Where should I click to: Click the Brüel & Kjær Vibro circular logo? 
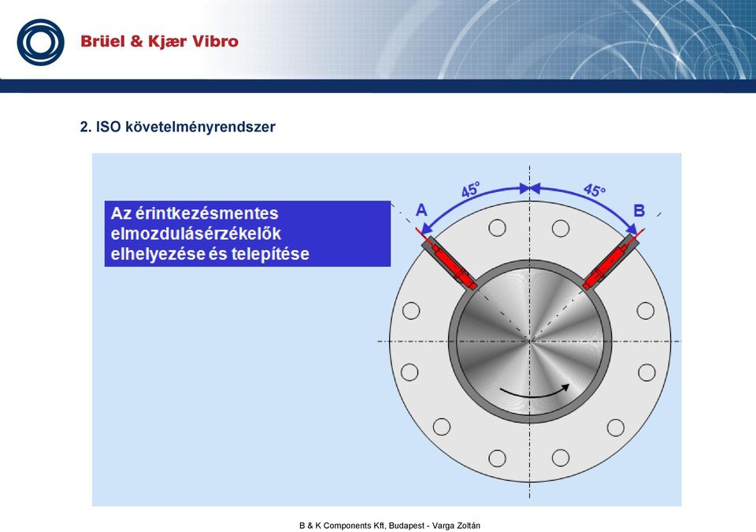(x=40, y=42)
